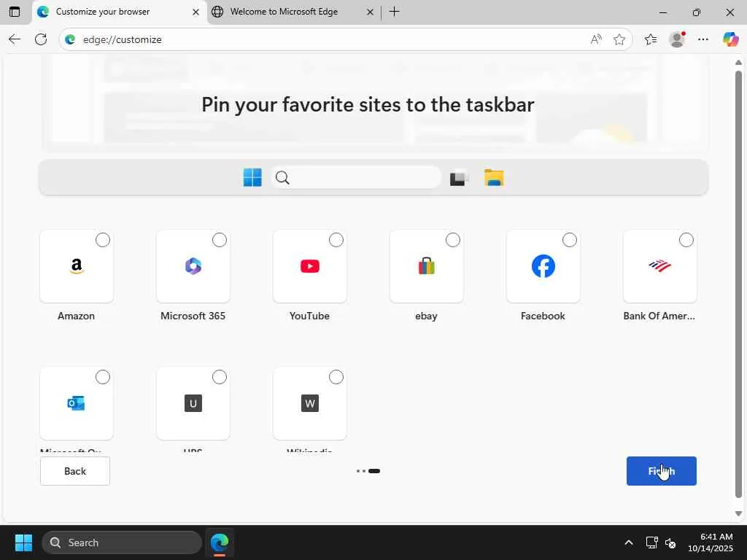Click the preview taskbar Windows logo
747x560 pixels.
252,178
